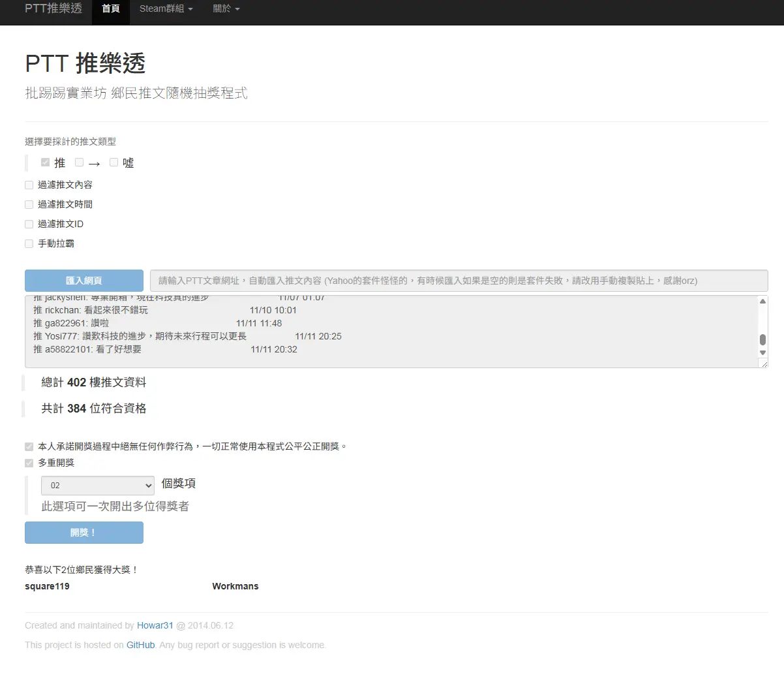Screen dimensions: 784x686
Task: Open the 首頁 navigation tab
Action: [111, 9]
